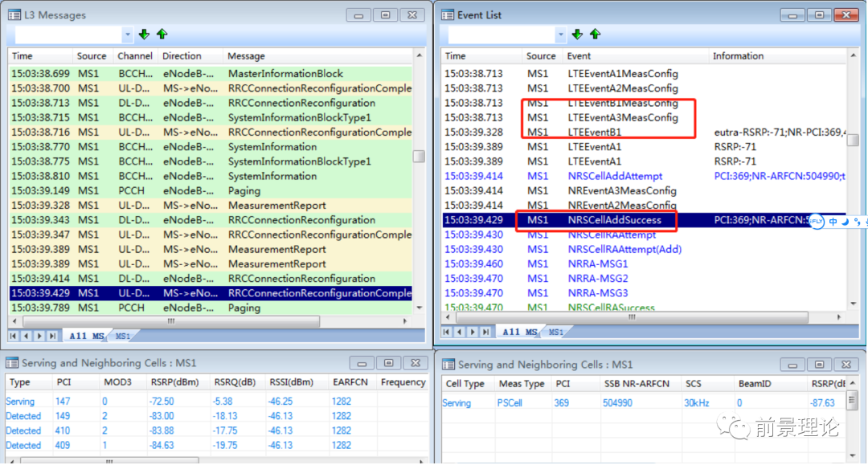Select the LTEEventA3MeasConfig event
This screenshot has height=465, width=868.
[x=644, y=117]
